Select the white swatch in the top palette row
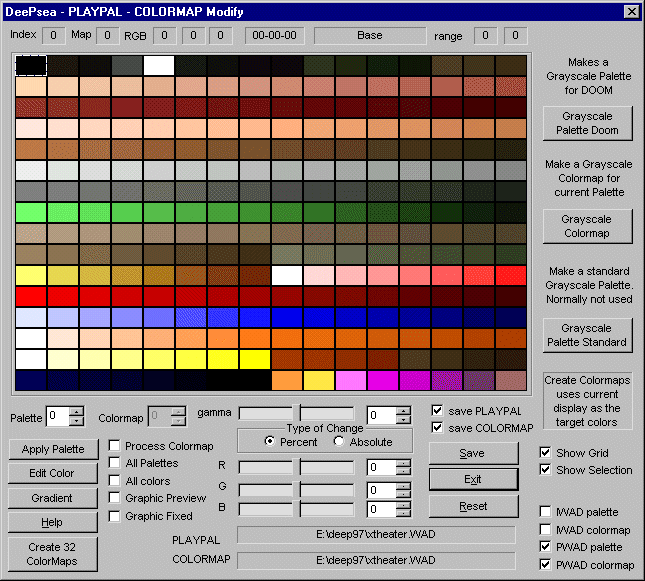The width and height of the screenshot is (645, 581). [x=159, y=65]
